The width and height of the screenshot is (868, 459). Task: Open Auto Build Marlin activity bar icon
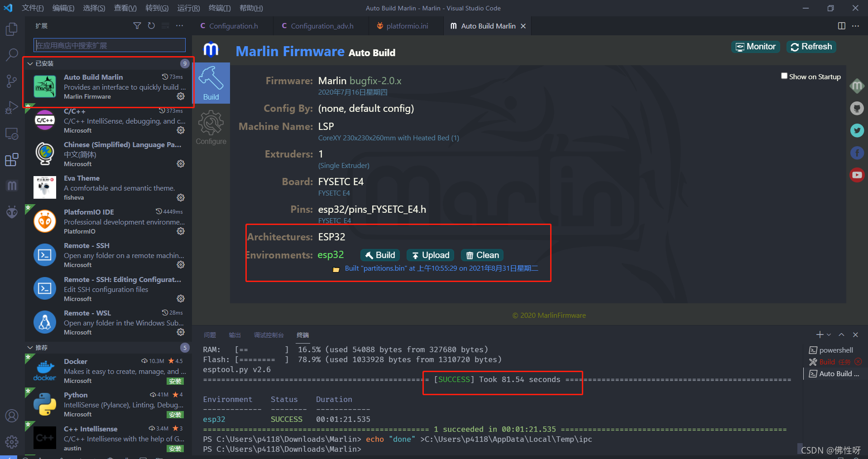point(12,186)
